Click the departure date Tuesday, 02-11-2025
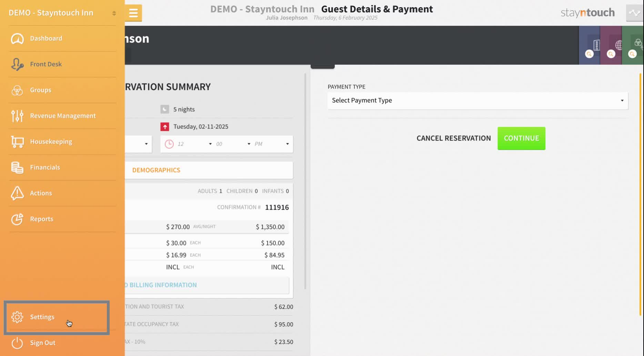 click(201, 127)
